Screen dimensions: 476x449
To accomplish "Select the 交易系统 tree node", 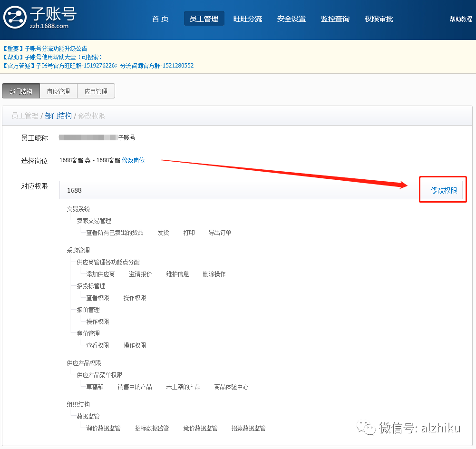I will point(78,209).
